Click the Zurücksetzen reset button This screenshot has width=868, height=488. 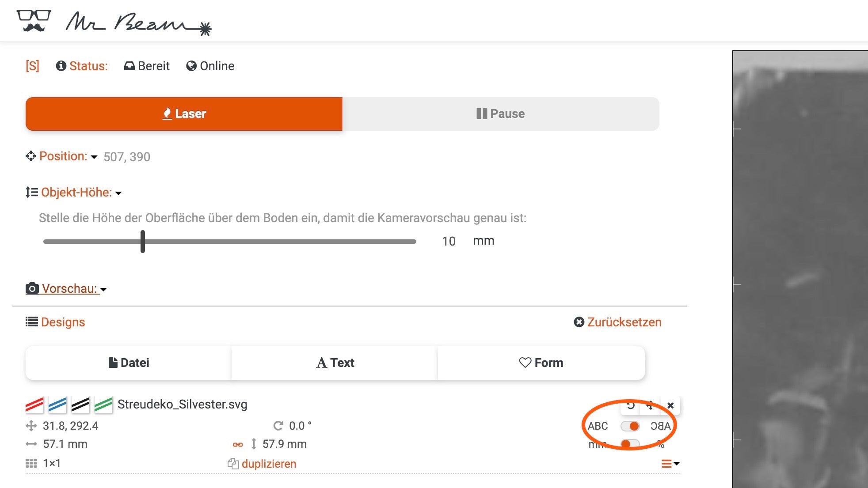(x=617, y=322)
